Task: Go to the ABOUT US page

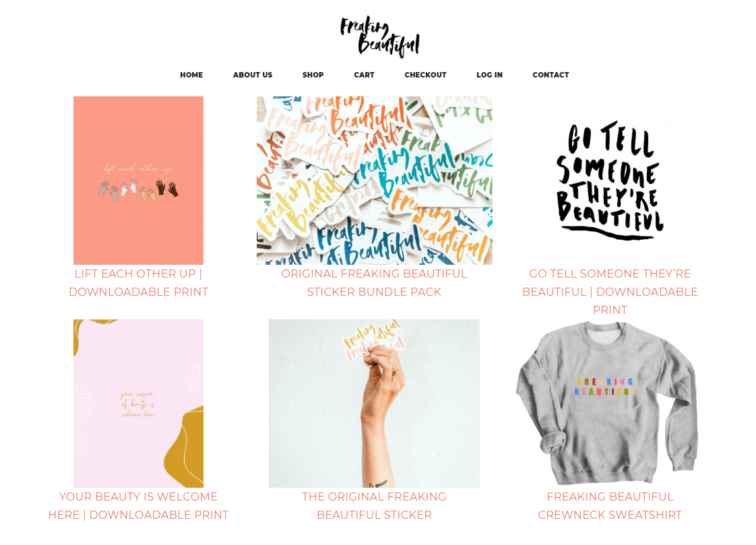Action: (x=253, y=75)
